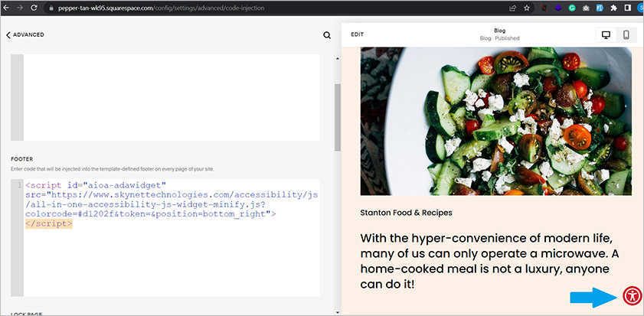The width and height of the screenshot is (644, 316).
Task: Go back to the Advanced menu
Action: [x=25, y=35]
